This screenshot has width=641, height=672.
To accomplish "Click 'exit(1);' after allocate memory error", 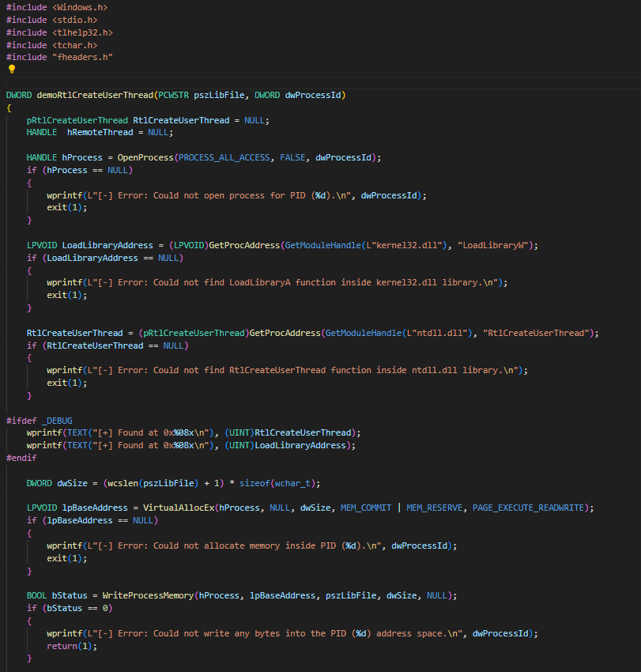I will click(x=67, y=558).
